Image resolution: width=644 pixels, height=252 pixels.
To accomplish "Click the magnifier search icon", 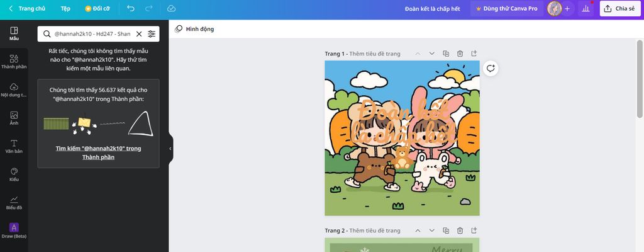I will pyautogui.click(x=47, y=34).
